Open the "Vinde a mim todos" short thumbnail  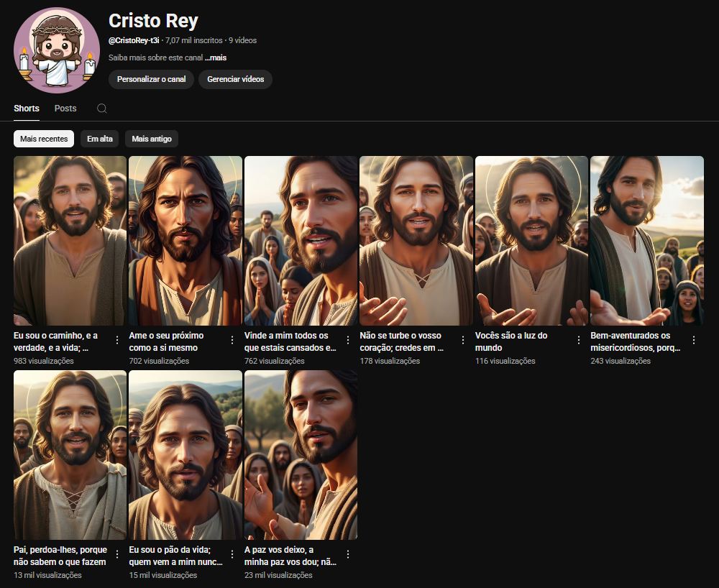[x=301, y=241]
